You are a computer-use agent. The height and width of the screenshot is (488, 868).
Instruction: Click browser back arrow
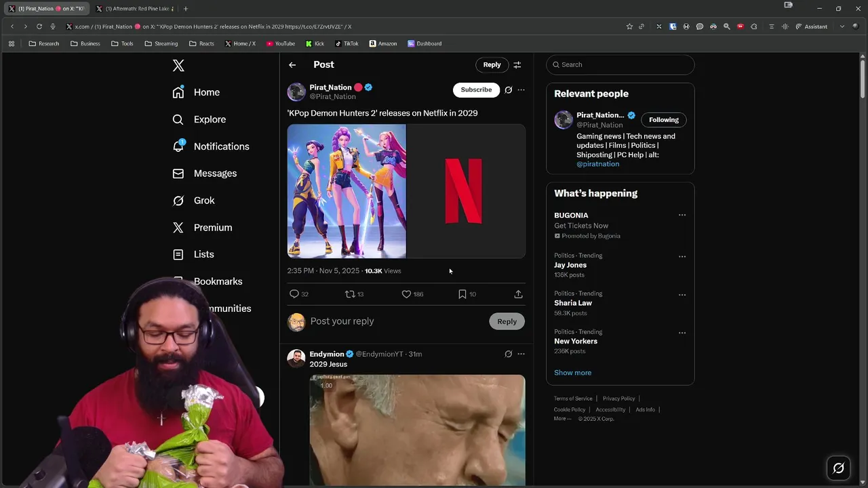(12, 26)
